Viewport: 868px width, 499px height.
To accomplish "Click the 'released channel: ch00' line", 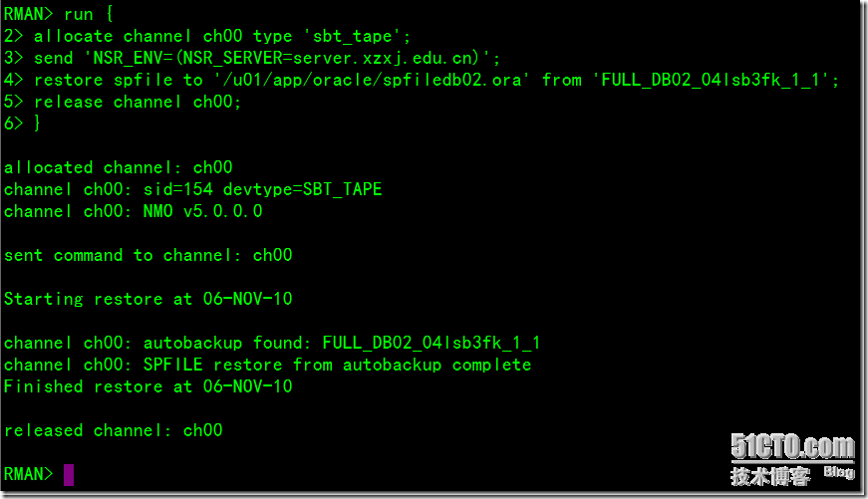I will click(x=113, y=430).
